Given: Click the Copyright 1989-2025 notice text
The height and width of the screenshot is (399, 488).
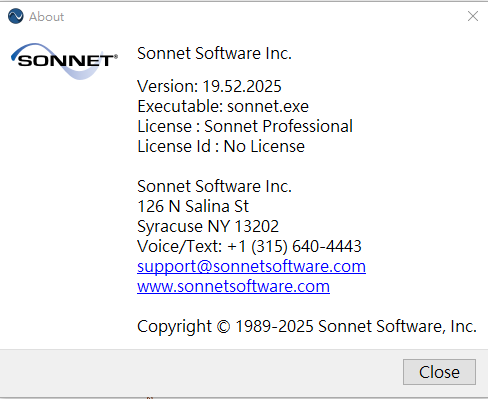Looking at the screenshot, I should click(x=307, y=326).
